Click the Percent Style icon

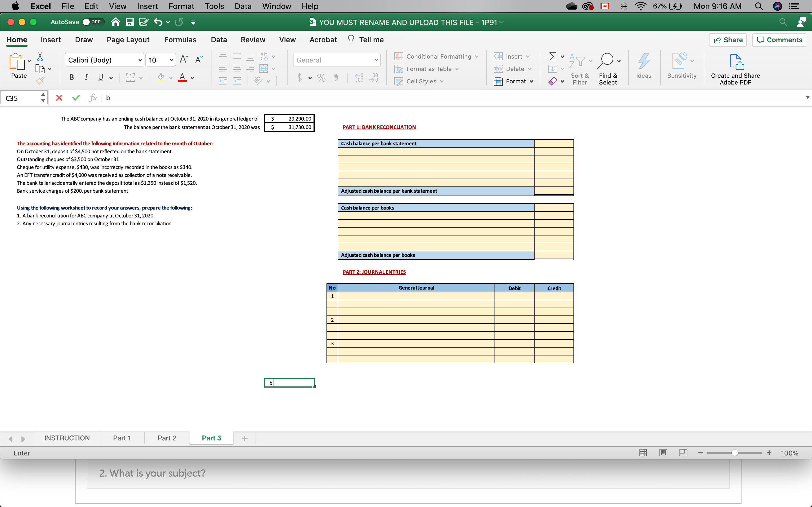tap(321, 77)
